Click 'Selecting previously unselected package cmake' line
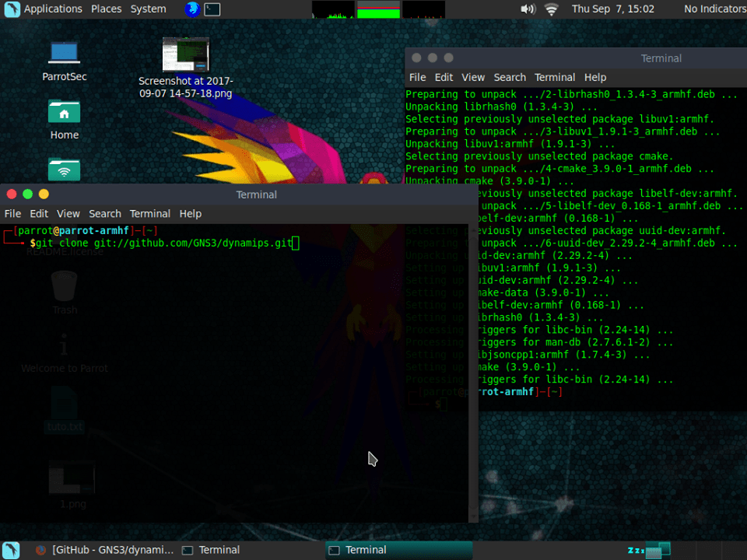747x560 pixels. 539,156
